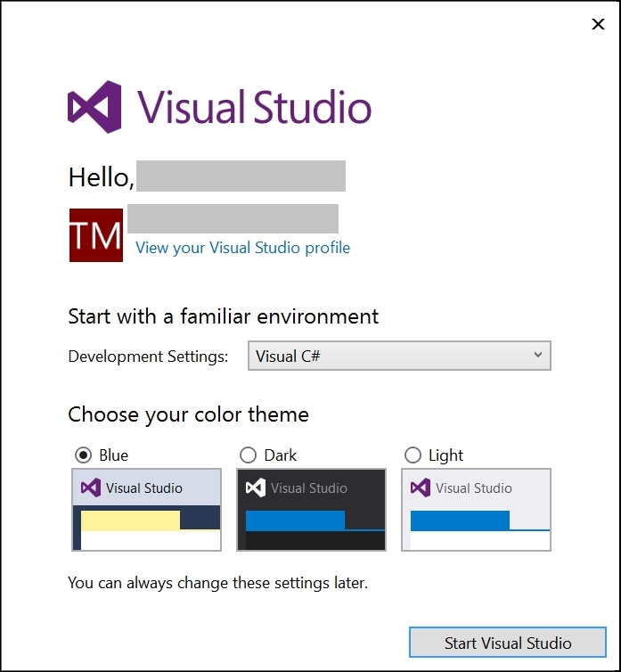Click 'You can always change these settings later.' text
621x672 pixels.
(x=217, y=583)
